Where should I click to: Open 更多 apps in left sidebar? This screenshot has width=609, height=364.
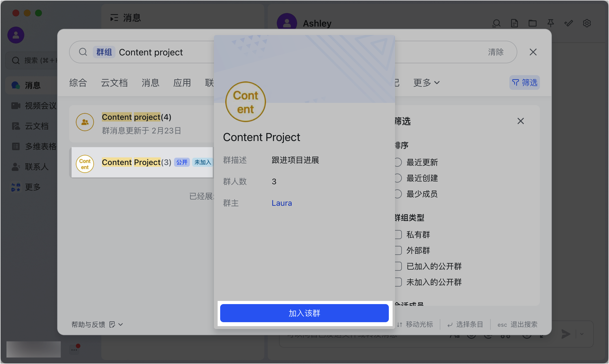click(x=26, y=187)
